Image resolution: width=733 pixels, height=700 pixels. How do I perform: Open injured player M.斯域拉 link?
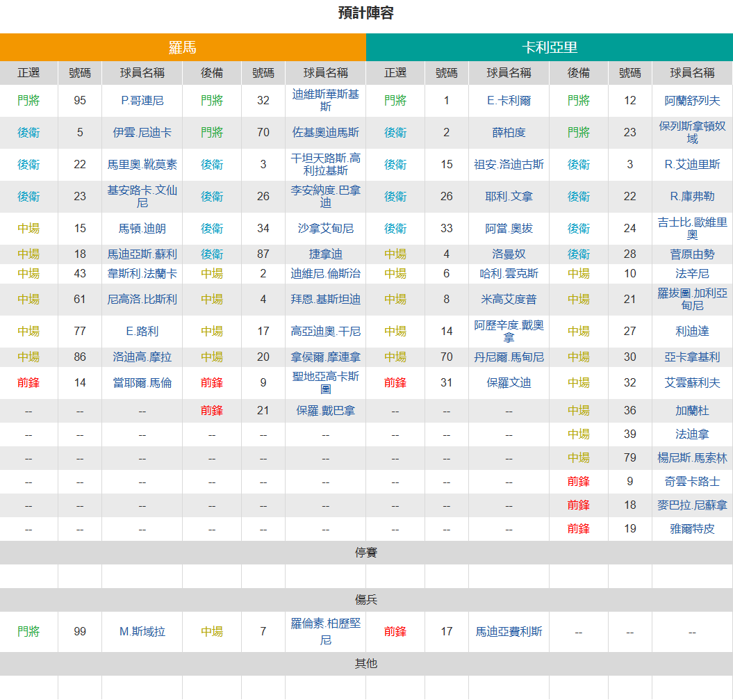click(142, 632)
